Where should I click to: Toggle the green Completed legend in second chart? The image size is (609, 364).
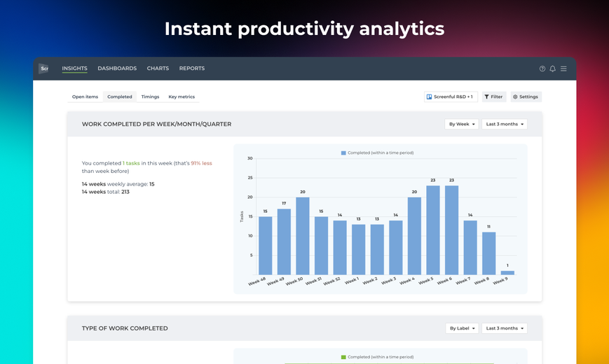coord(377,357)
